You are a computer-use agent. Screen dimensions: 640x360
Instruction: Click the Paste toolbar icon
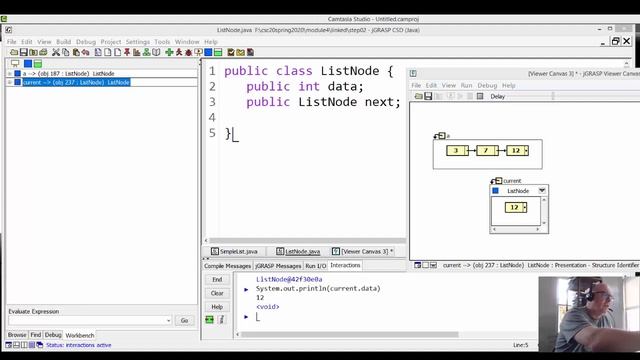tap(76, 52)
